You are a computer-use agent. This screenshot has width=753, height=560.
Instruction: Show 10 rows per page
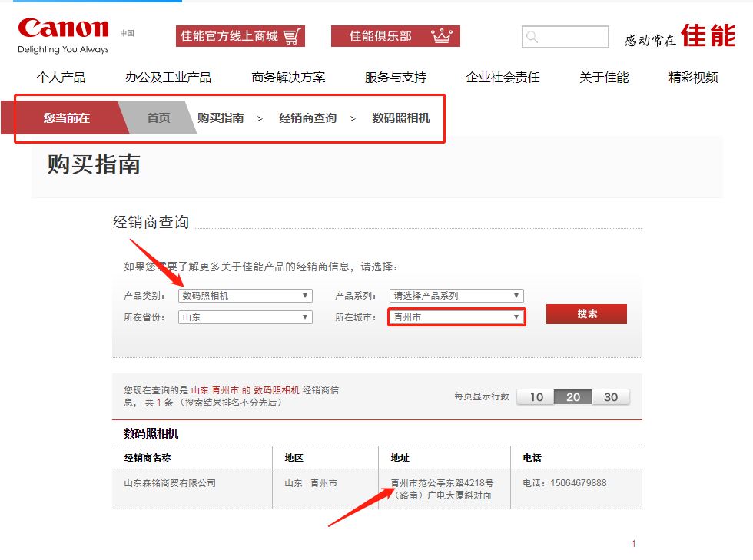536,397
